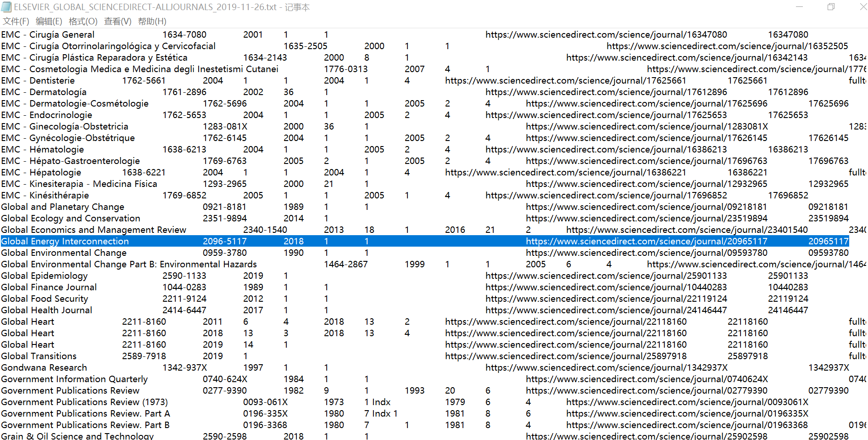Click the text 'EMC - Dentisterie'

click(38, 80)
